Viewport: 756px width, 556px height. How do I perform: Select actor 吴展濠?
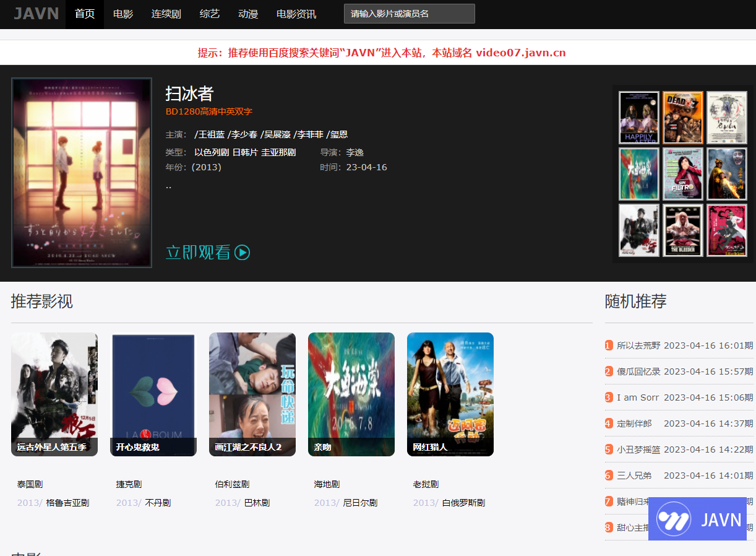tap(275, 134)
